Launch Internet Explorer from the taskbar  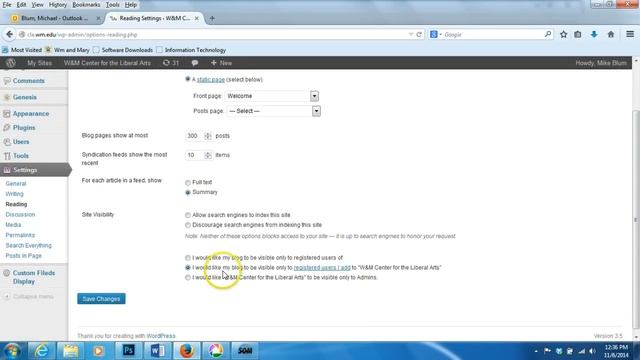[42, 351]
